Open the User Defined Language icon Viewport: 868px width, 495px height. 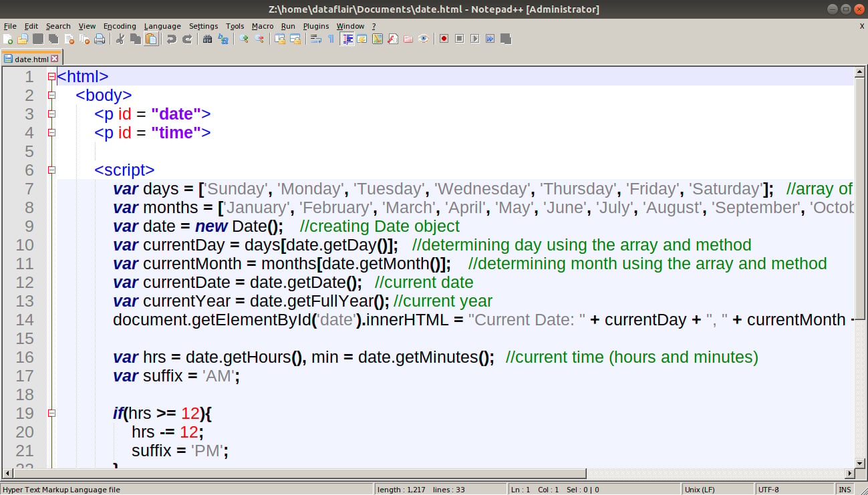(x=362, y=39)
